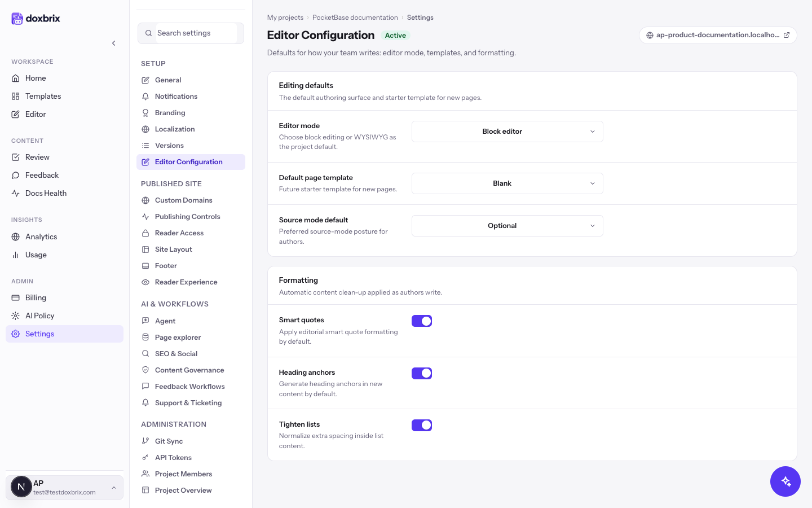Viewport: 812px width, 508px height.
Task: Click the Docs Health pulse icon
Action: pyautogui.click(x=16, y=193)
